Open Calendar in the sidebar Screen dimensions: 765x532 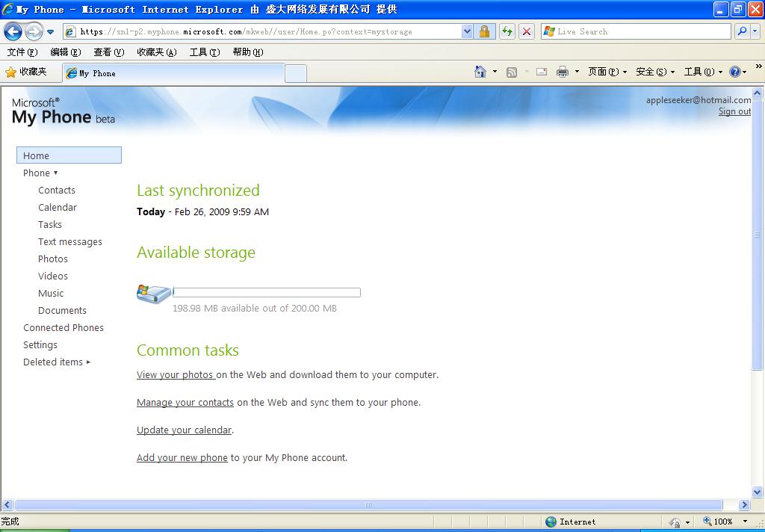58,207
